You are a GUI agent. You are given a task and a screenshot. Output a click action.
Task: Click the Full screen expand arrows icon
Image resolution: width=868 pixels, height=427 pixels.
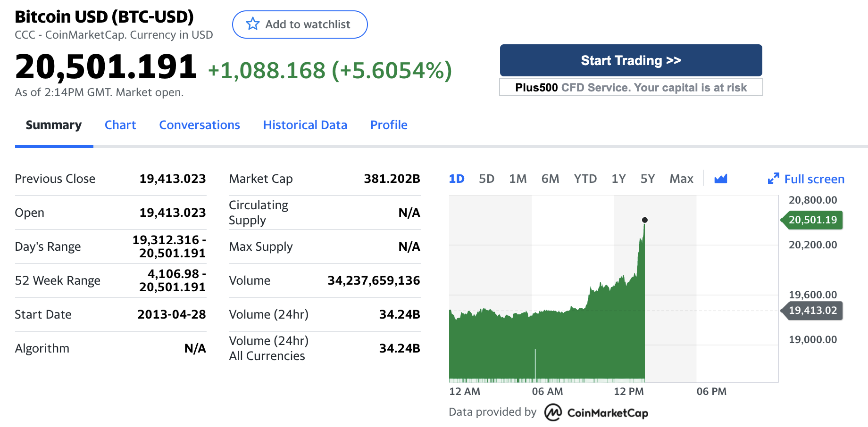(x=773, y=179)
